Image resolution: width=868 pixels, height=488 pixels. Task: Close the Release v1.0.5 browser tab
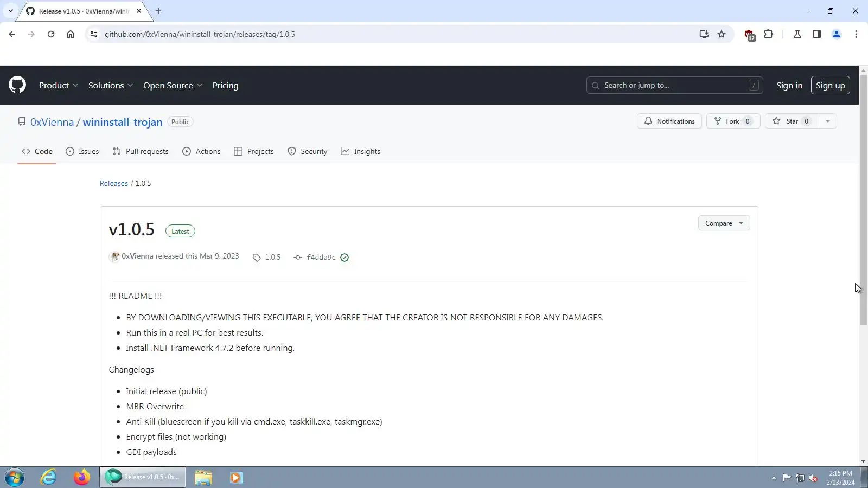tap(139, 11)
